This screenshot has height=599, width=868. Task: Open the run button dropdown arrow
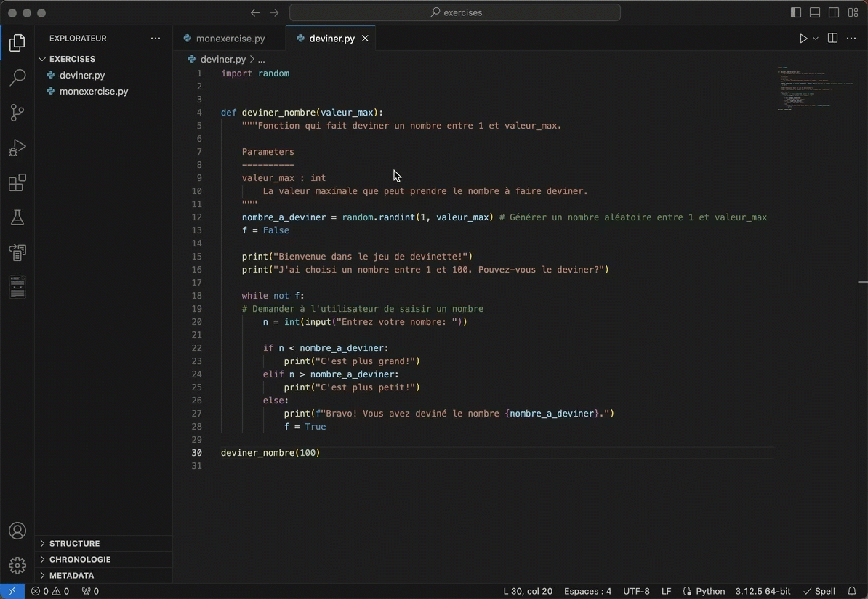pos(816,39)
